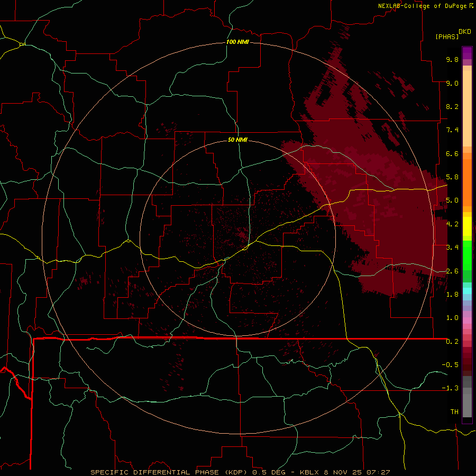The height and width of the screenshot is (476, 476).
Task: Click the 5.8 scale value
Action: tap(452, 177)
